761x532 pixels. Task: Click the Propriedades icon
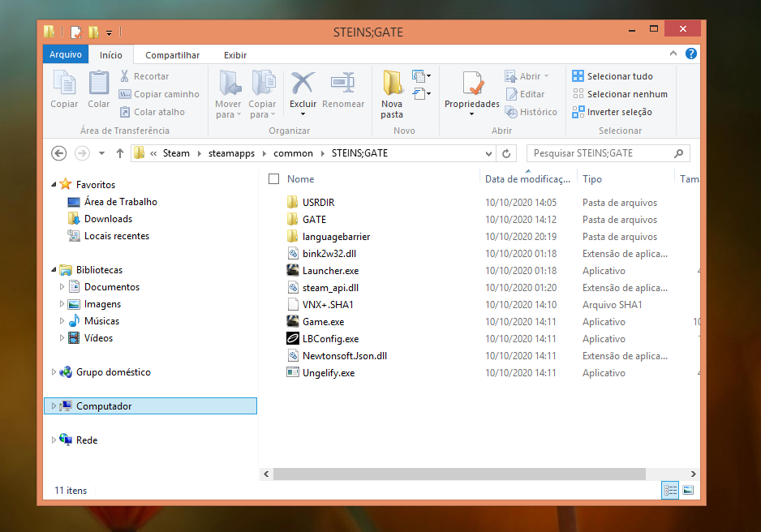click(471, 83)
